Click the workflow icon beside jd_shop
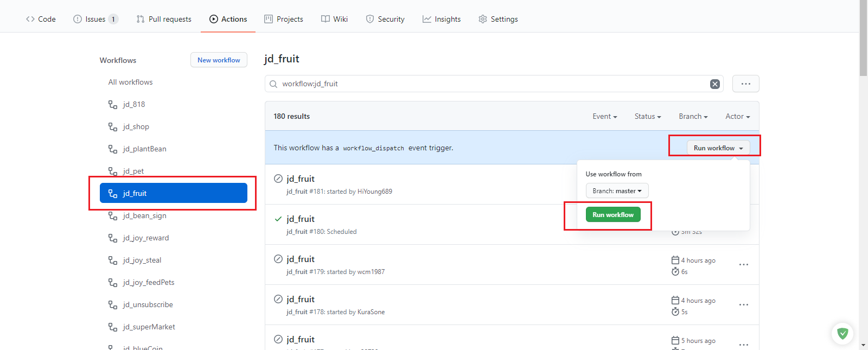868x350 pixels. [x=113, y=126]
